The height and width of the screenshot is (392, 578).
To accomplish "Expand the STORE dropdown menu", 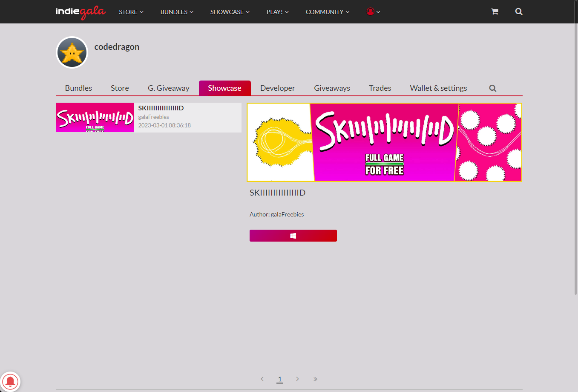I will 131,12.
